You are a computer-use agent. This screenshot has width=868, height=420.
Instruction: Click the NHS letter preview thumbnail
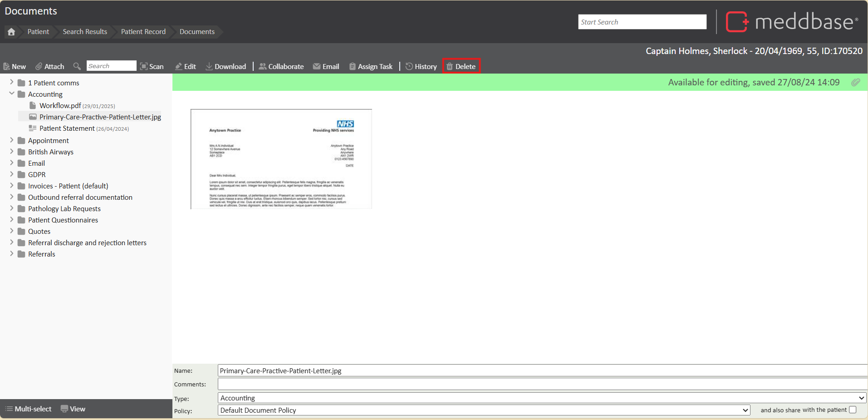click(281, 159)
